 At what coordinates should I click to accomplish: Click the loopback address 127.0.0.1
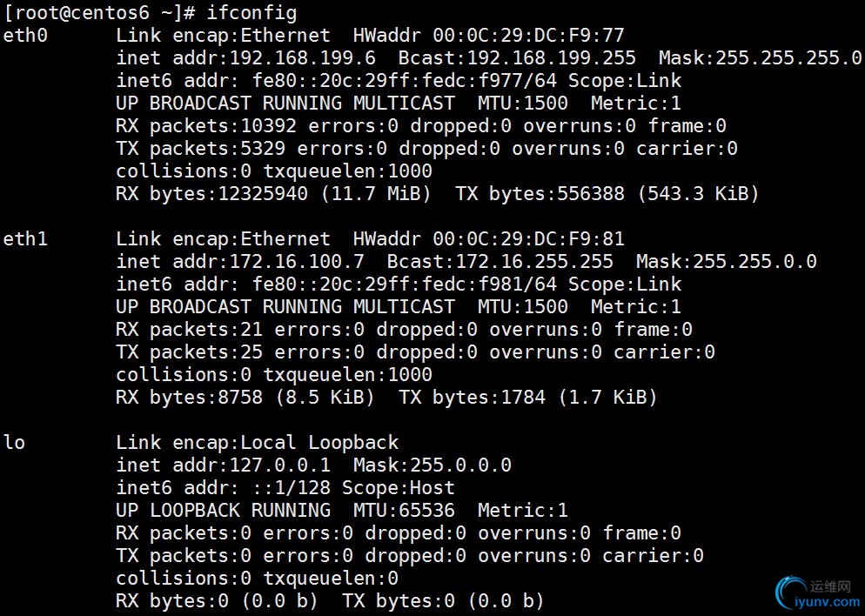coord(279,465)
